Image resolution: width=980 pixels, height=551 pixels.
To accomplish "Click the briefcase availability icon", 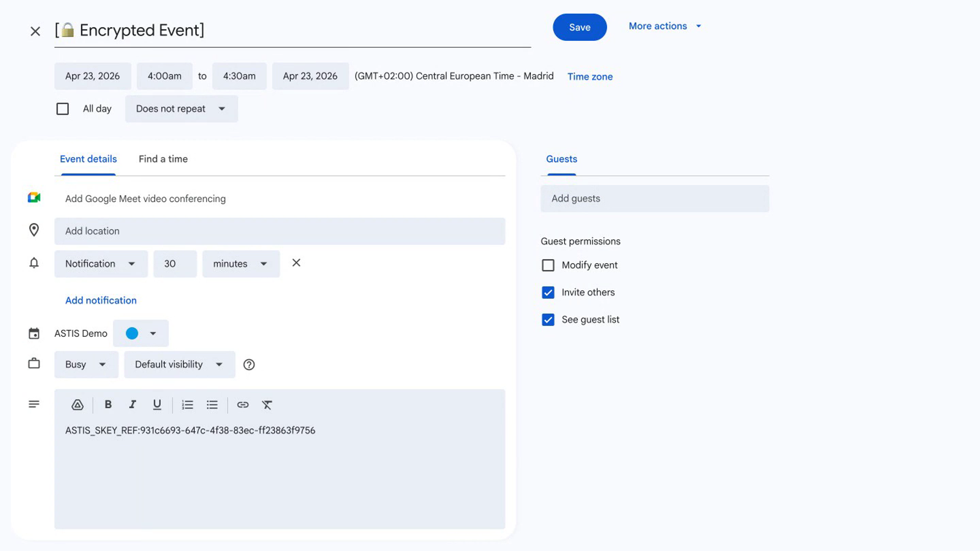I will (x=34, y=364).
